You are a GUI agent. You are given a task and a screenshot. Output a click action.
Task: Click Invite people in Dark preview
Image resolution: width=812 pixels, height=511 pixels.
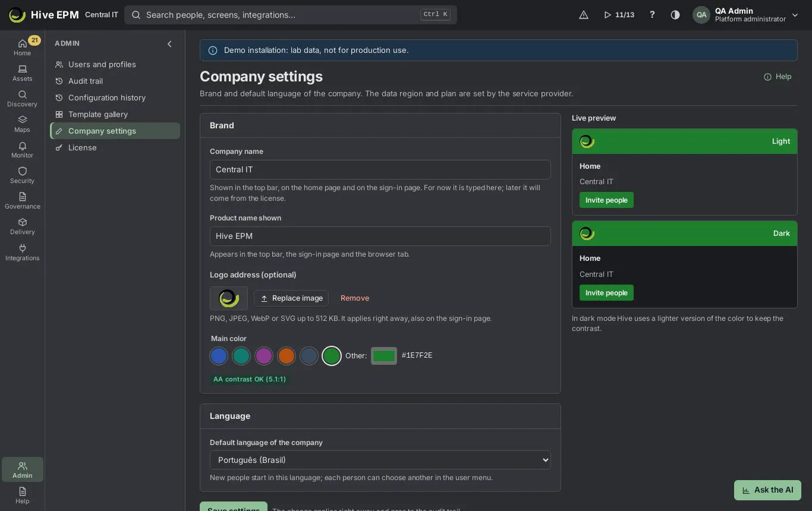(x=606, y=293)
